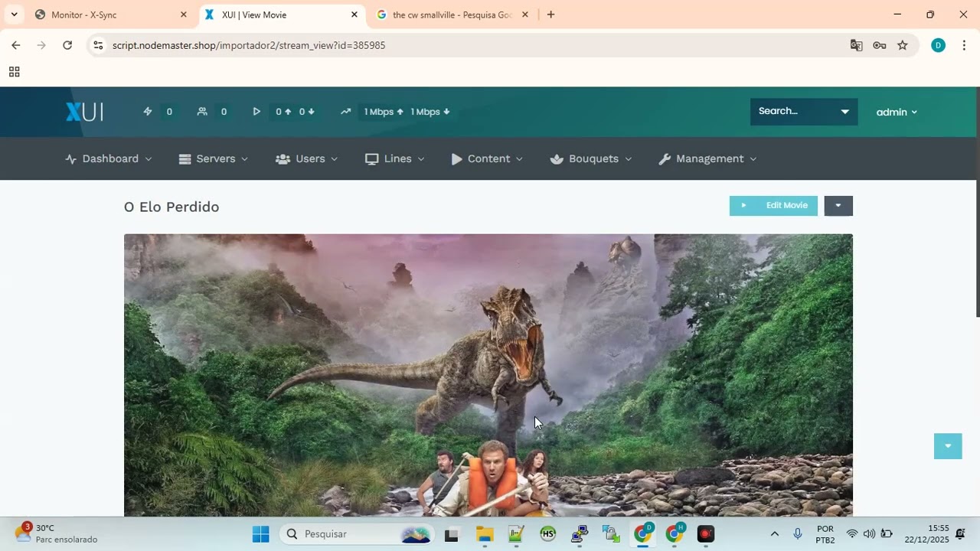Click the lightning bolt connections icon
Screen dimensions: 980x551
click(x=148, y=112)
